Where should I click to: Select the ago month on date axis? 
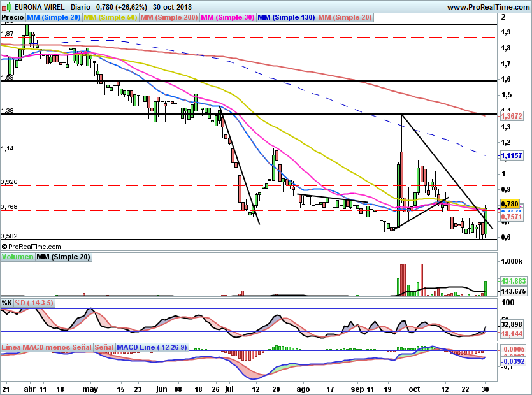tap(303, 389)
